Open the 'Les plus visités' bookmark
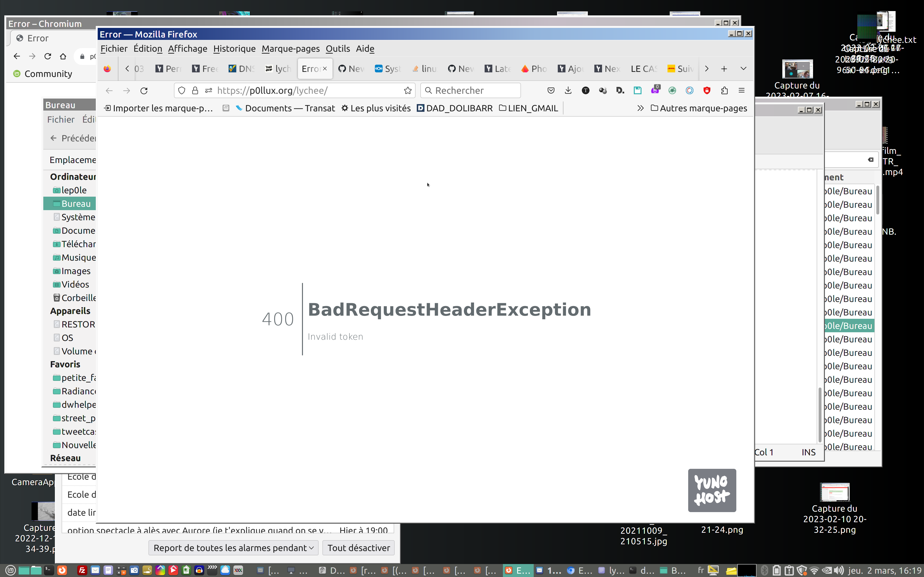Image resolution: width=924 pixels, height=577 pixels. 376,108
